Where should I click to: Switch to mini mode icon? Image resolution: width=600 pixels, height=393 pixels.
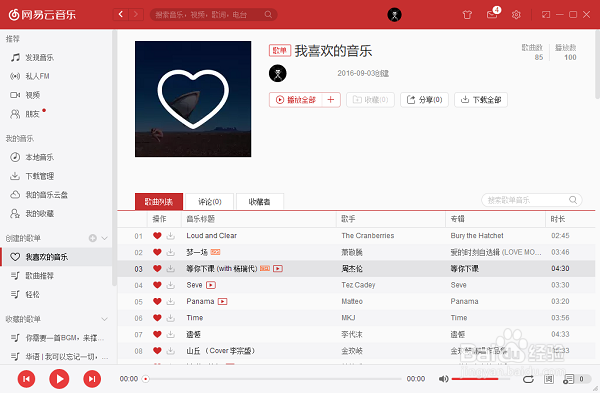(546, 15)
